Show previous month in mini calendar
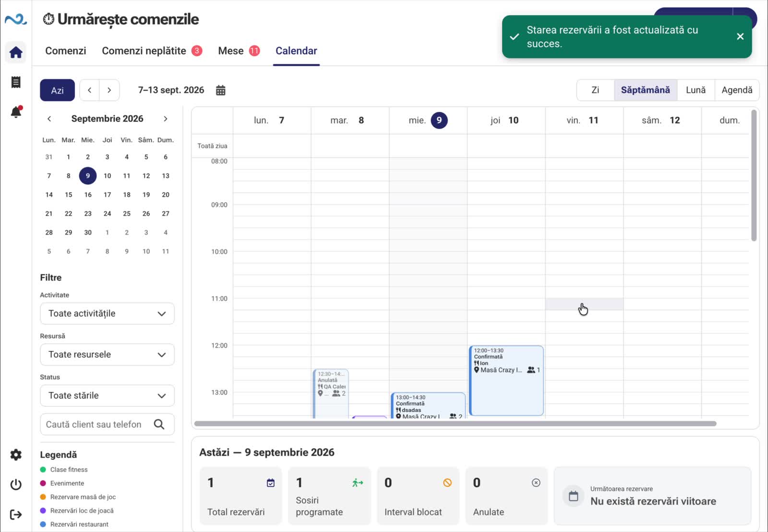Viewport: 768px width, 532px height. click(x=49, y=119)
